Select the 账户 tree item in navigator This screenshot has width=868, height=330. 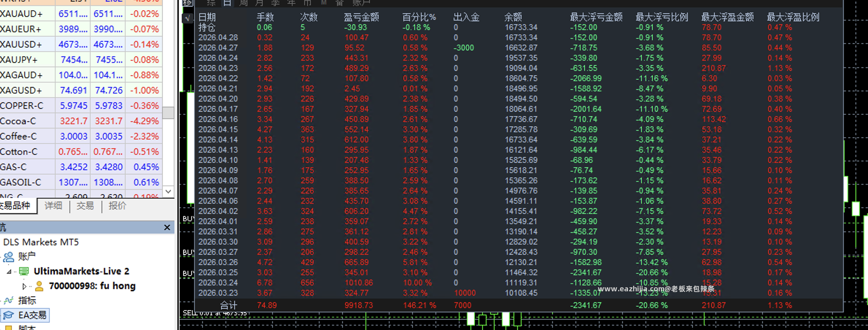(x=27, y=257)
